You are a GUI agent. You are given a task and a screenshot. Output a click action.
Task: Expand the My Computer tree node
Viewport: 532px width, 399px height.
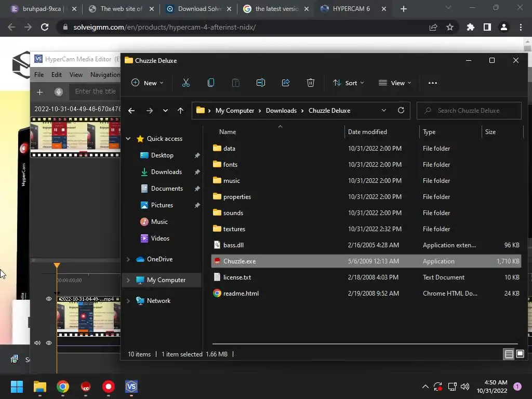128,280
